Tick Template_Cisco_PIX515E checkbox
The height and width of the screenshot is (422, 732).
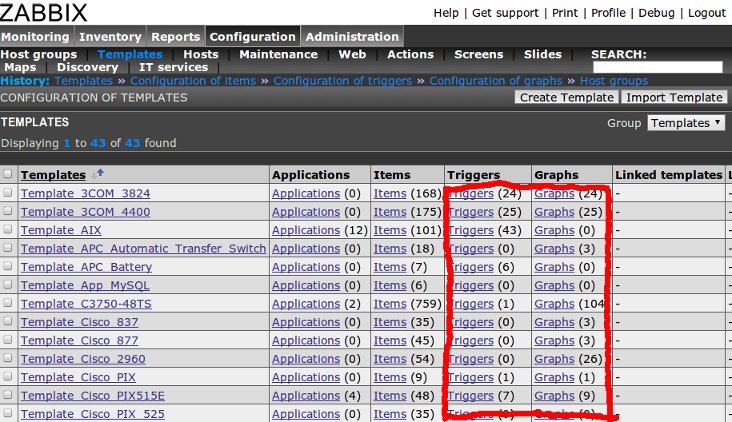click(x=7, y=394)
